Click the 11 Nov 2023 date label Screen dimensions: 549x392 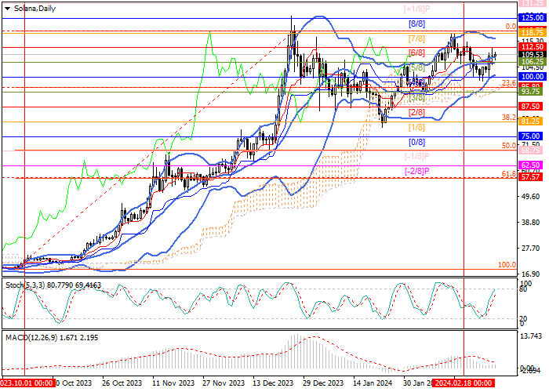point(173,383)
